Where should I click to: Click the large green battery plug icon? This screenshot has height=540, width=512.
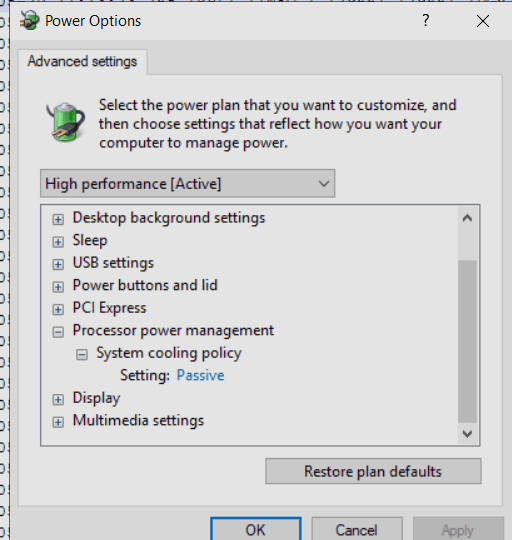(x=65, y=122)
